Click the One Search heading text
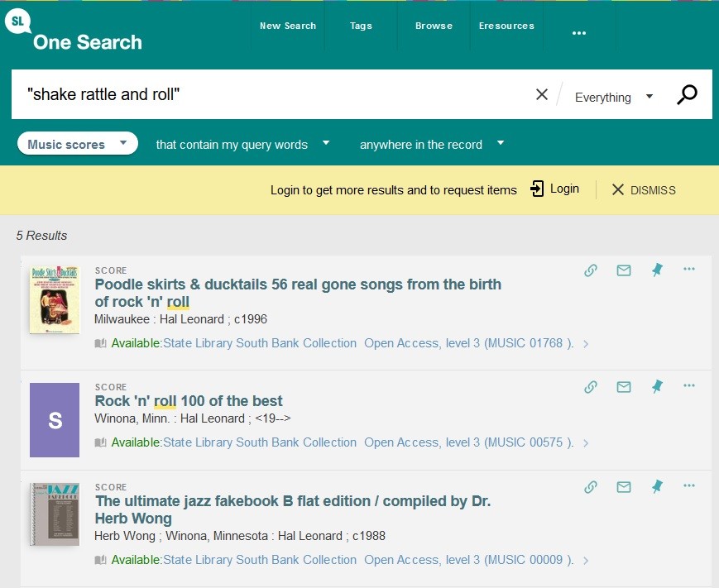 [x=88, y=42]
